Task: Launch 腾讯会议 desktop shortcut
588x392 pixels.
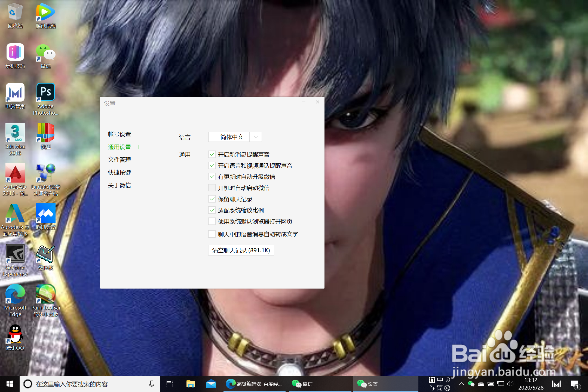Action: pyautogui.click(x=46, y=217)
